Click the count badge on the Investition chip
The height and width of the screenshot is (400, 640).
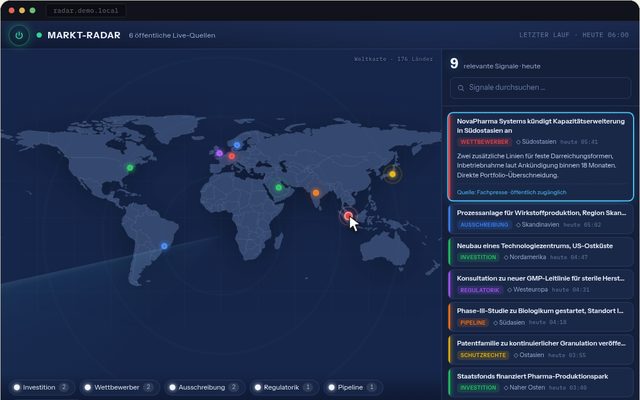click(64, 387)
